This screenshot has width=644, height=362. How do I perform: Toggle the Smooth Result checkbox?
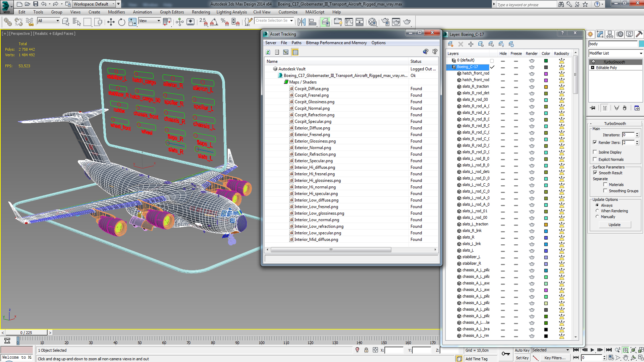595,173
